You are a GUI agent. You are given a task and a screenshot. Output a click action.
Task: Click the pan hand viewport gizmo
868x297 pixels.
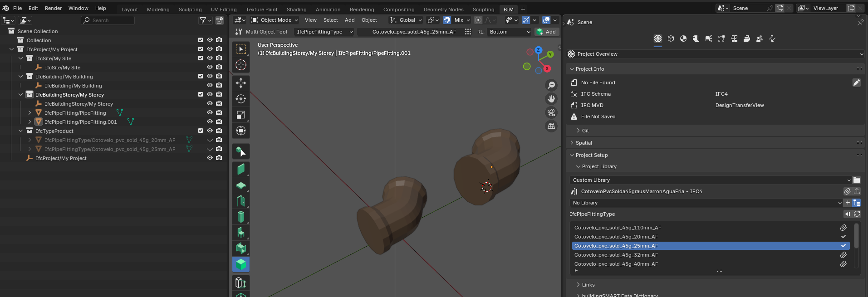tap(551, 98)
